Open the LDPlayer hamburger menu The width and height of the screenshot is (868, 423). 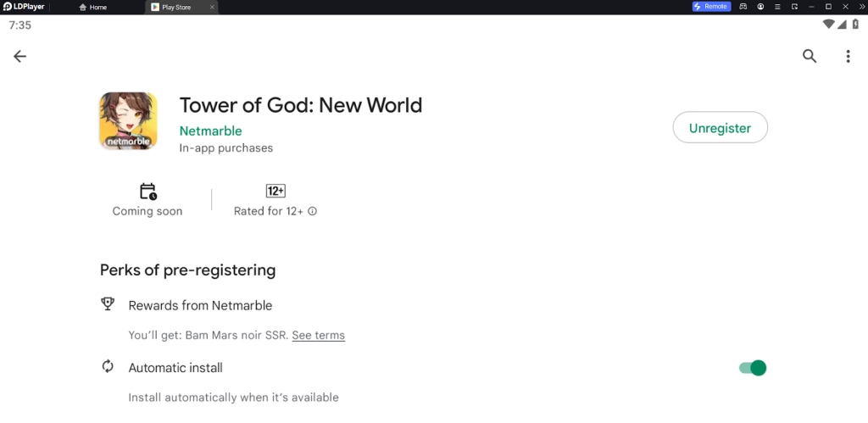pos(778,7)
